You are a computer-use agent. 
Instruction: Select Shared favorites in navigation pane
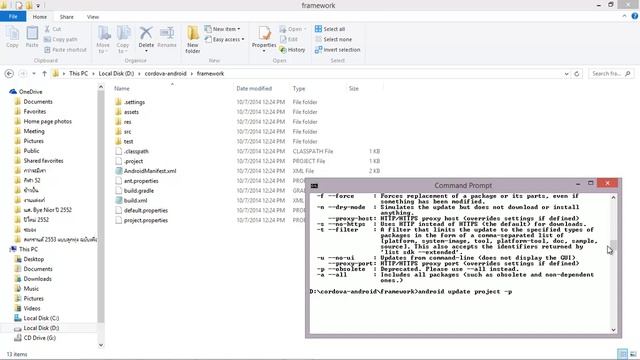pos(43,160)
